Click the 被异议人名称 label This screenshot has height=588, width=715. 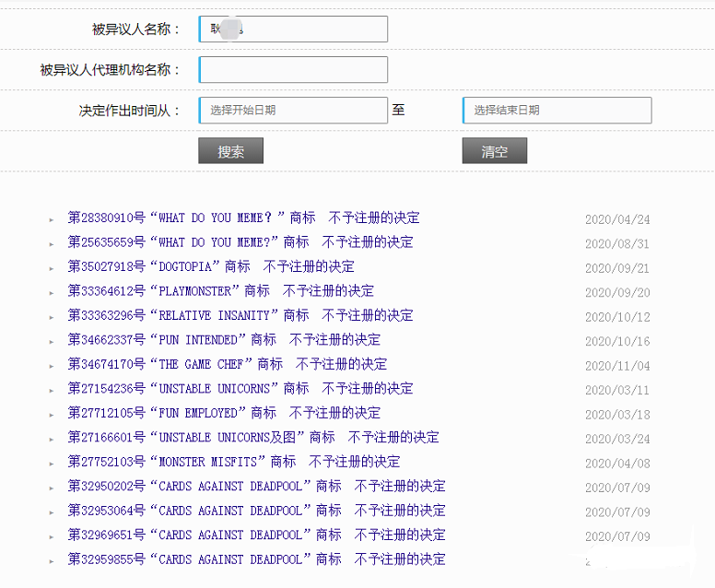[x=135, y=29]
